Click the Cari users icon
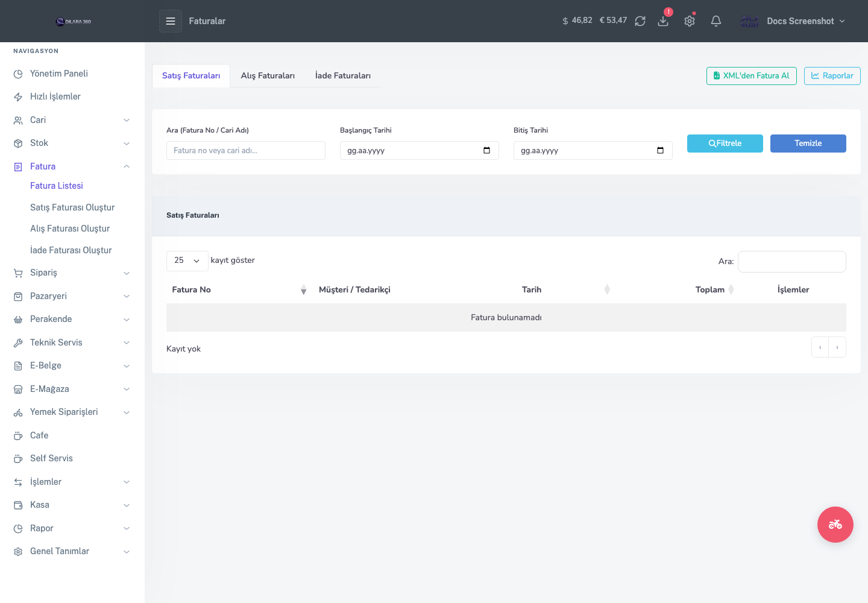Screen dimensions: 868x603 click(x=18, y=121)
